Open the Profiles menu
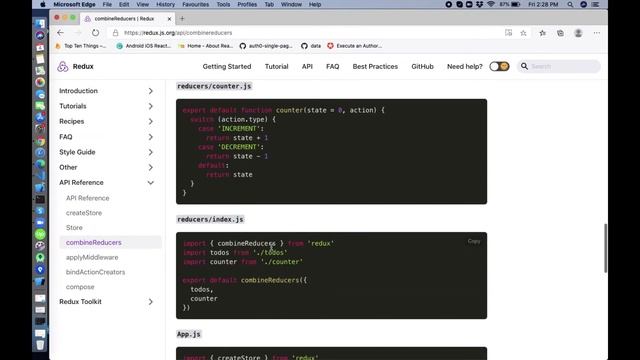The height and width of the screenshot is (360, 640). pos(247,4)
